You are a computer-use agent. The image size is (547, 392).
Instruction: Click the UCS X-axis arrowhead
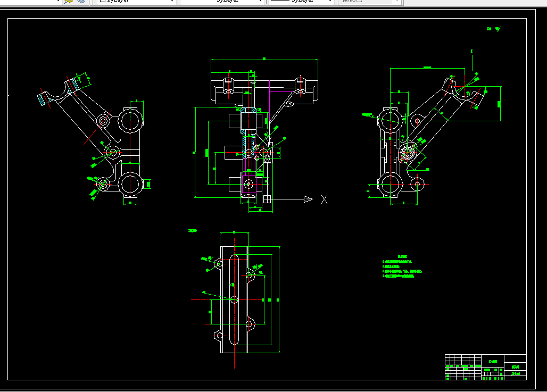point(309,199)
